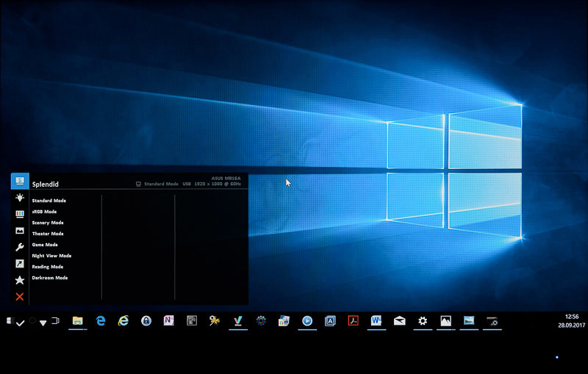Open OneNote from the taskbar

click(169, 321)
